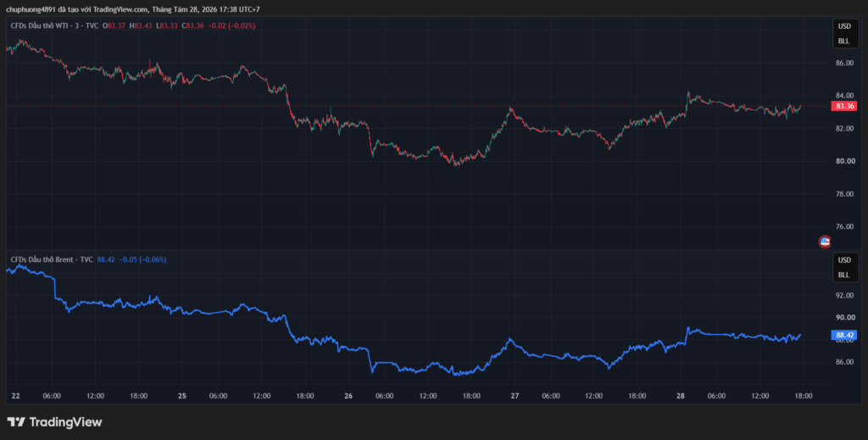Click the 76.00 price axis label

point(844,226)
